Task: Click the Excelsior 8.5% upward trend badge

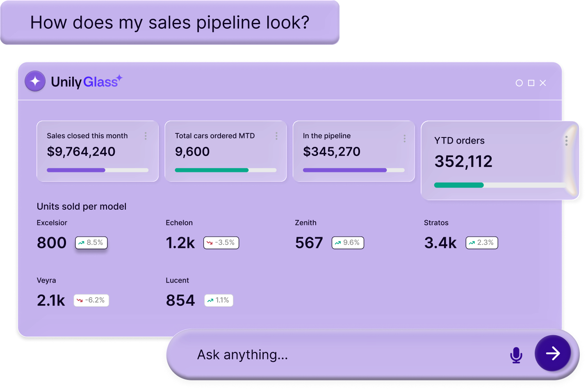Action: coord(91,243)
